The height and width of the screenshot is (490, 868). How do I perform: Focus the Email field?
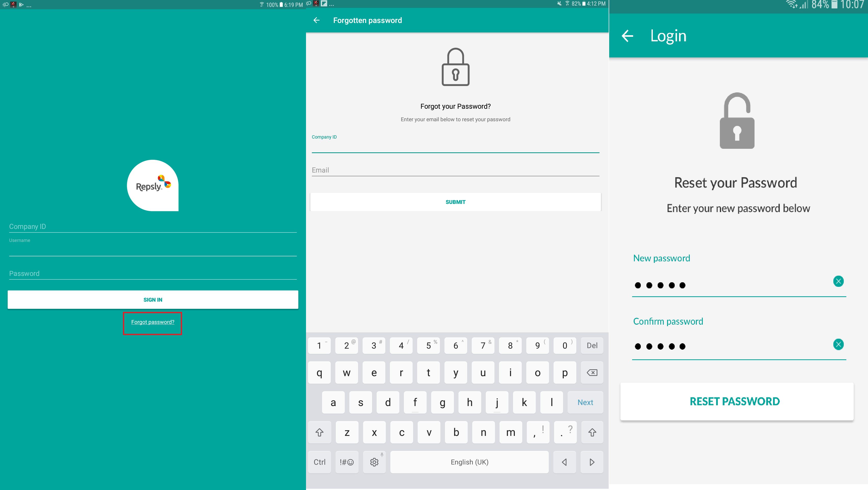pos(456,170)
